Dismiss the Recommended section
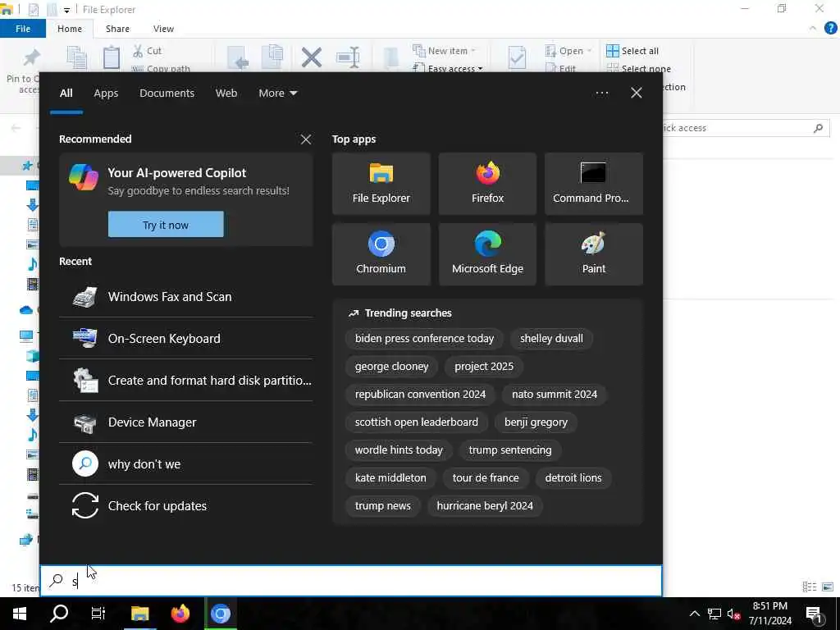Screen dimensions: 840x630 (306, 139)
